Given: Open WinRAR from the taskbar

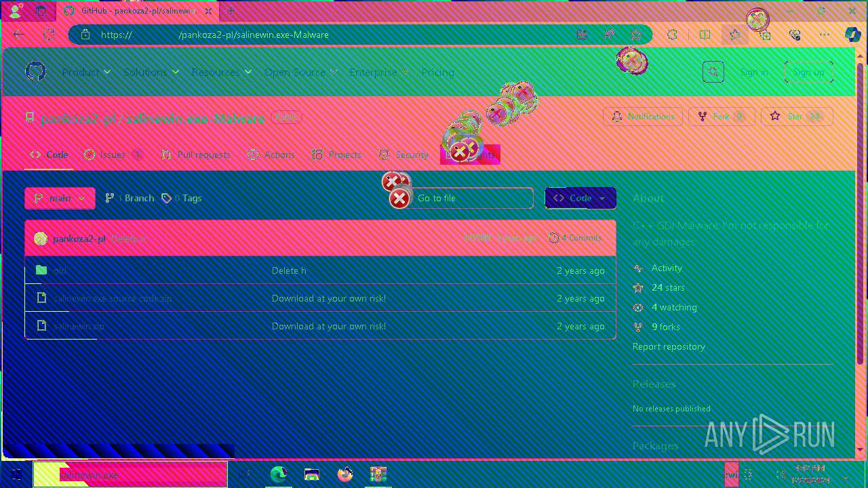Looking at the screenshot, I should tap(378, 474).
